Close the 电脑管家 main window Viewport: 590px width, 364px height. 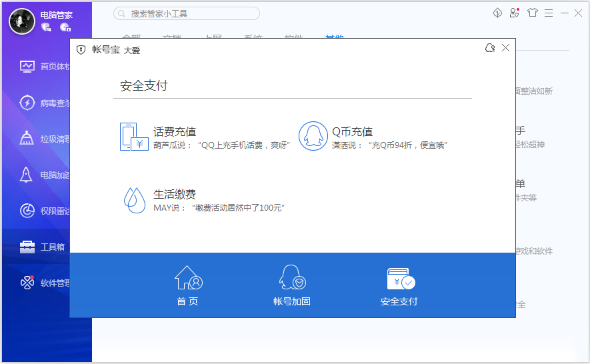[x=579, y=13]
